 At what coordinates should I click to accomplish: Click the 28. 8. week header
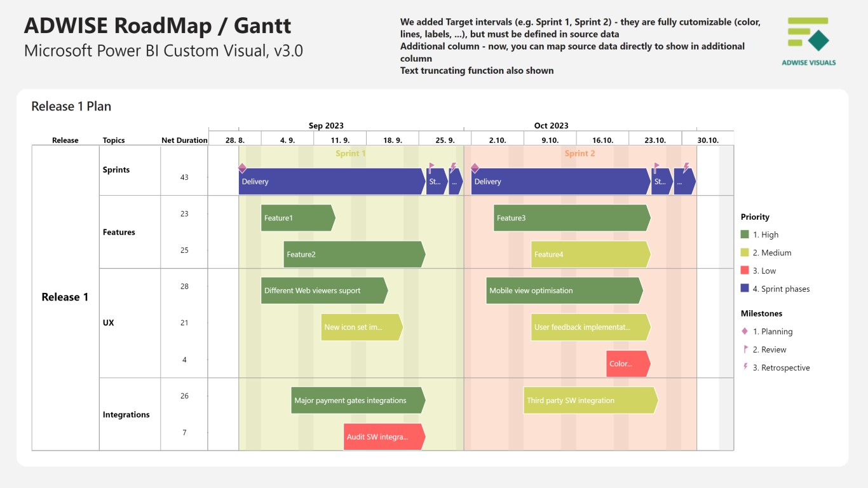pyautogui.click(x=234, y=140)
